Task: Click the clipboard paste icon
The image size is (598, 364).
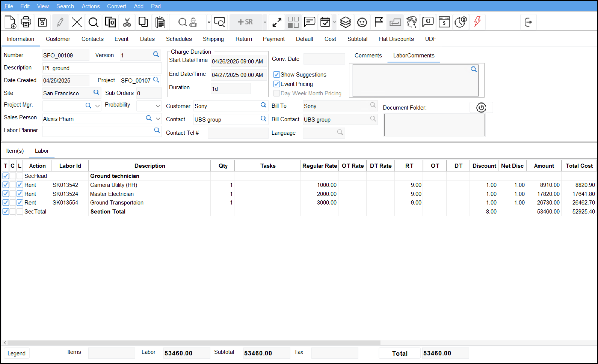Action: (x=160, y=22)
